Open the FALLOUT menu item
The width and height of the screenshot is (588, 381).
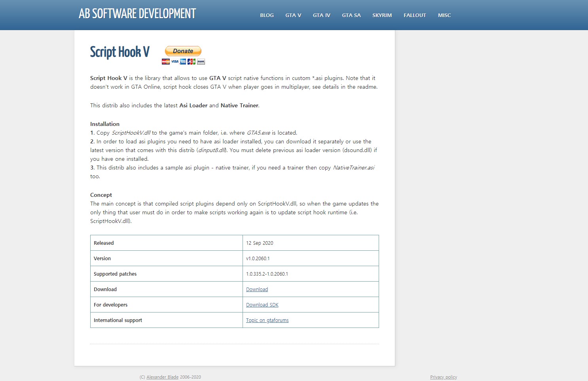(x=415, y=15)
